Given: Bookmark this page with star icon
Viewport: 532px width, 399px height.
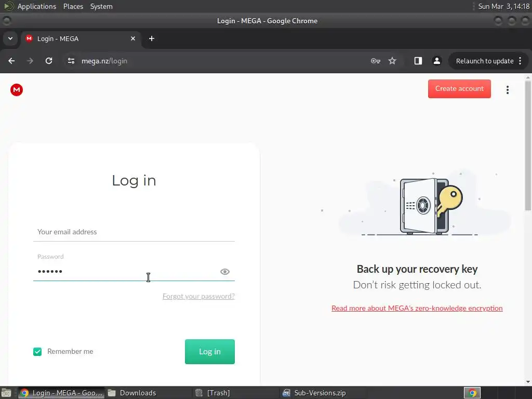Looking at the screenshot, I should click(x=392, y=61).
